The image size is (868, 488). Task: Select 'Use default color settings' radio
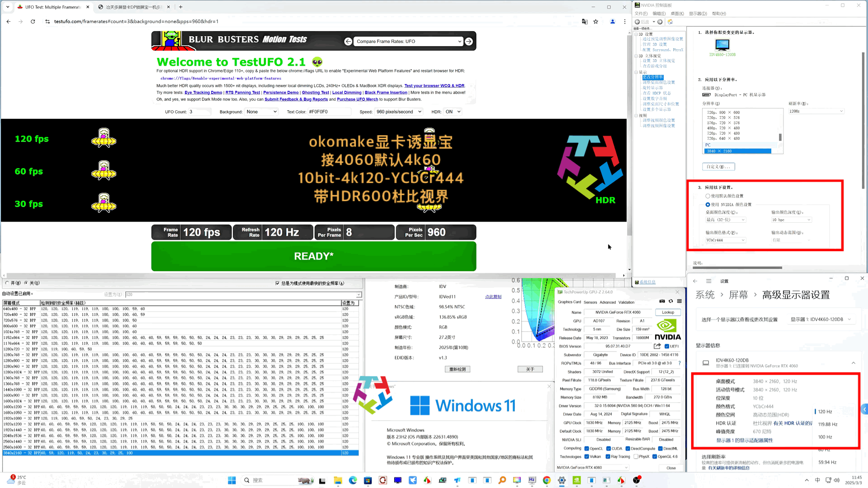708,196
